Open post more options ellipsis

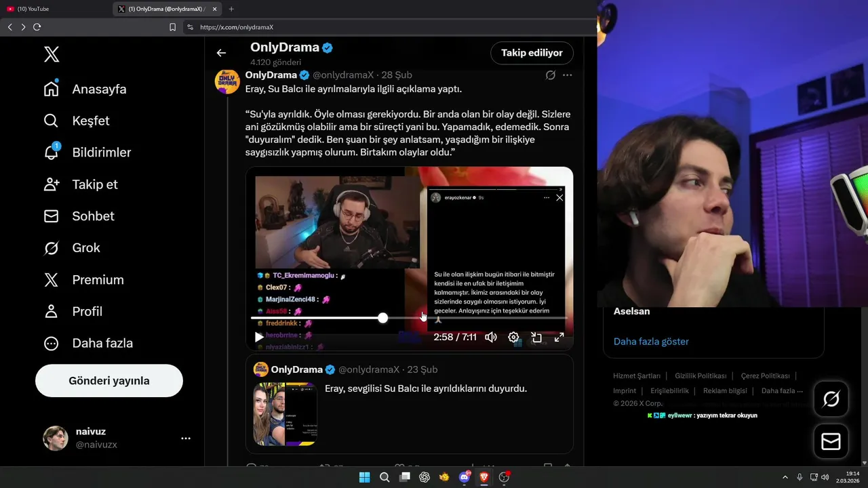coord(568,75)
